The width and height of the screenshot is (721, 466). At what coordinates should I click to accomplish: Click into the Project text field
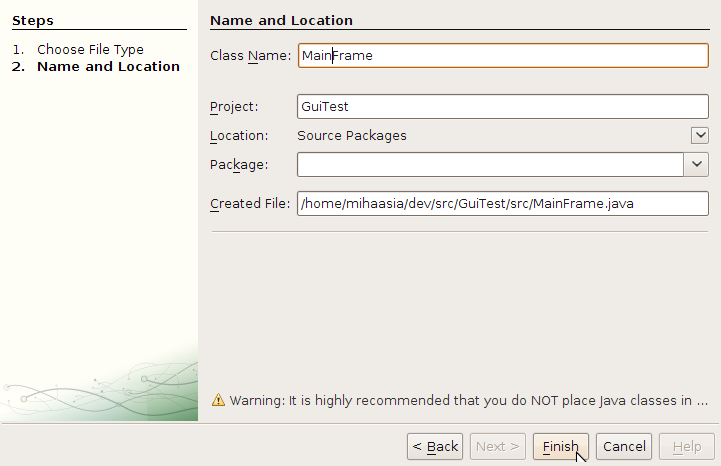click(x=503, y=106)
